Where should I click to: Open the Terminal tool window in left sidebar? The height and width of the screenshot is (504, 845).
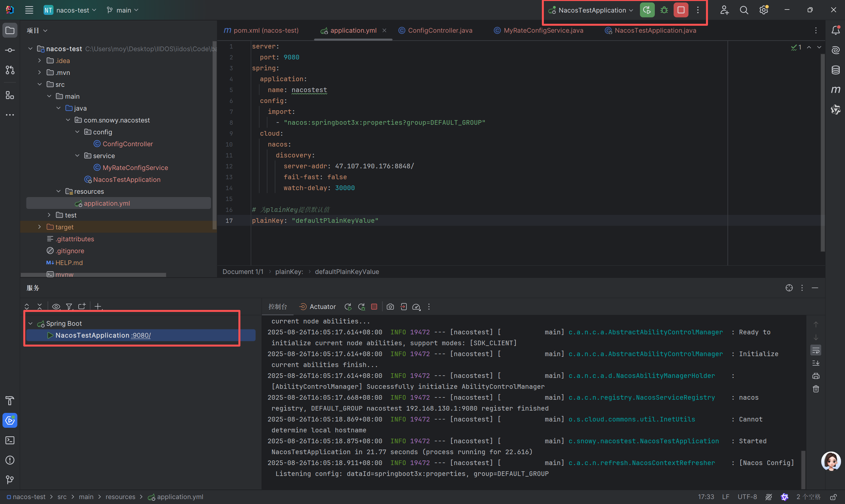pyautogui.click(x=10, y=440)
